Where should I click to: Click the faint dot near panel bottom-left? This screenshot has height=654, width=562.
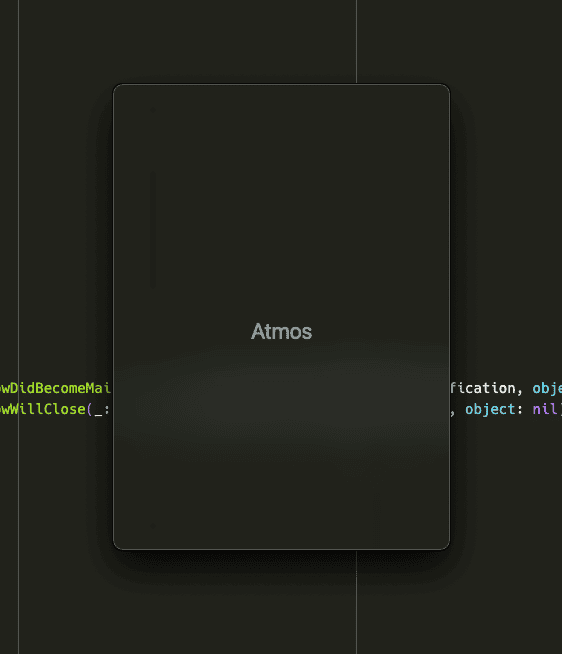coord(152,526)
